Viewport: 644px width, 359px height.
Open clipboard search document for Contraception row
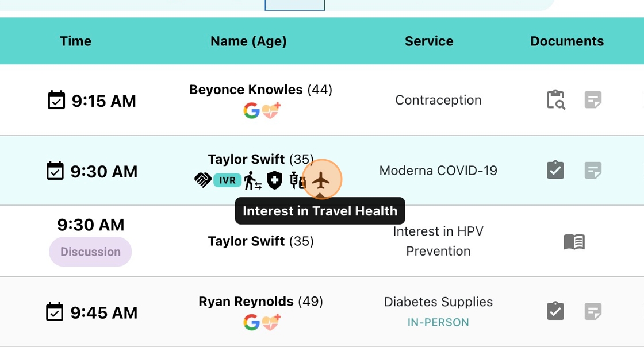pyautogui.click(x=555, y=100)
